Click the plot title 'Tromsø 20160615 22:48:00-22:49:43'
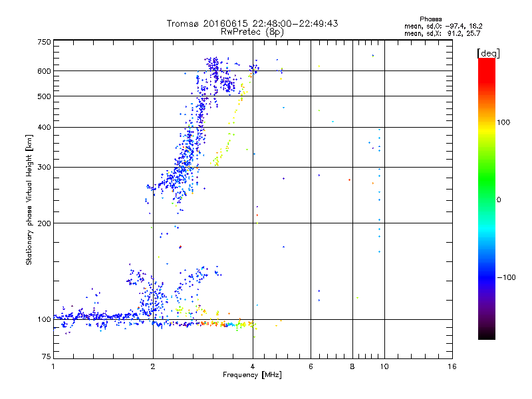 coord(252,23)
